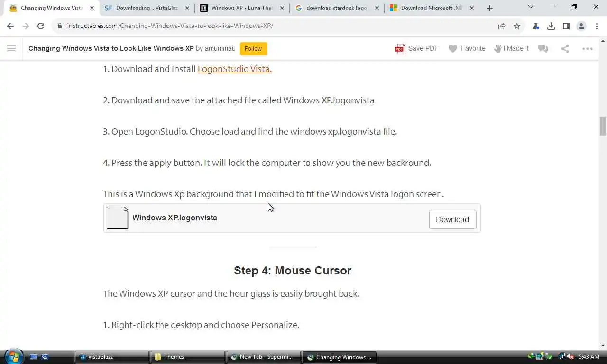
Task: Share this page via the address bar icon
Action: [502, 26]
